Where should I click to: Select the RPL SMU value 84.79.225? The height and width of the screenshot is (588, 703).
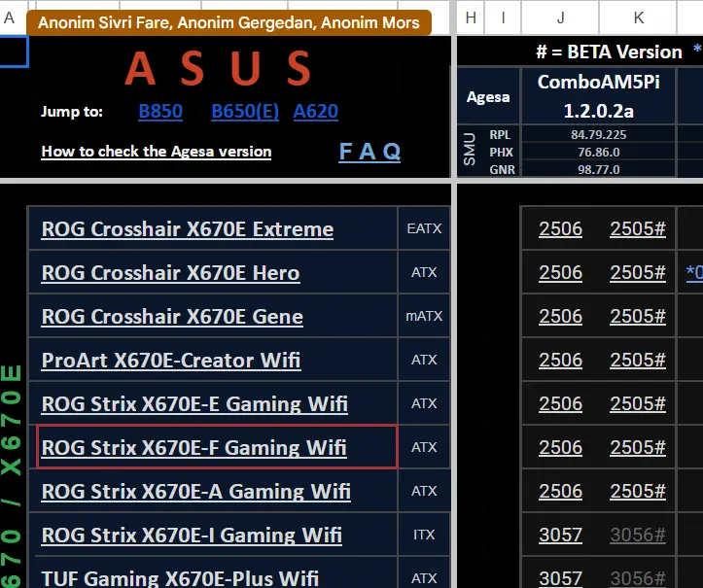pos(599,134)
